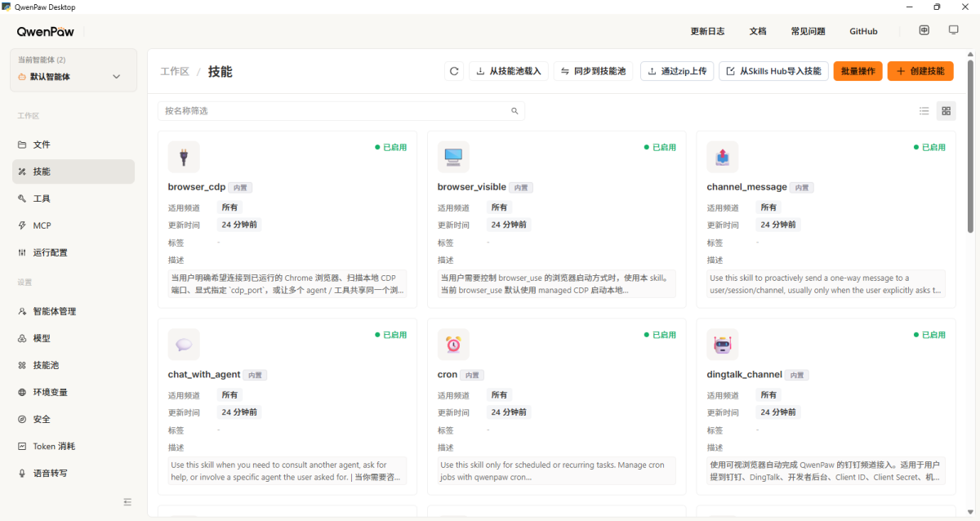Click the monitor theme icon in header

click(x=953, y=30)
